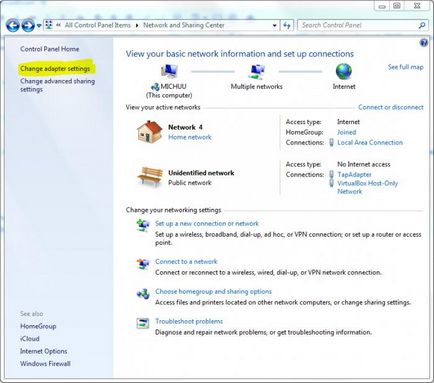
Task: Click the No Internet access text
Action: (x=364, y=164)
